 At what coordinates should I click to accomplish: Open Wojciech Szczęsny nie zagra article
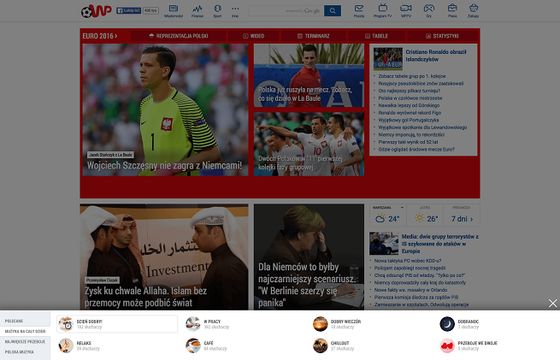[165, 110]
